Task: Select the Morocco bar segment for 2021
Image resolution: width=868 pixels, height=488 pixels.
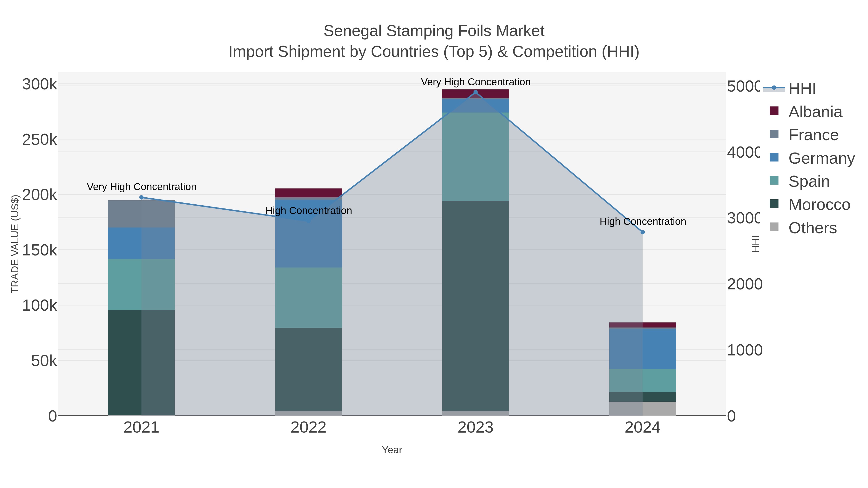Action: pyautogui.click(x=141, y=362)
